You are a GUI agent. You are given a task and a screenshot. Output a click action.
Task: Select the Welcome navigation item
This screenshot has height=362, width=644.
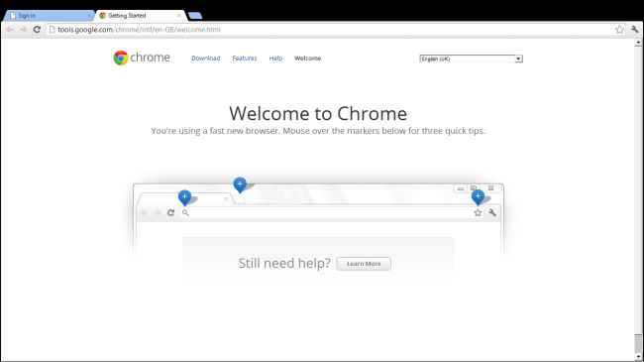(307, 58)
